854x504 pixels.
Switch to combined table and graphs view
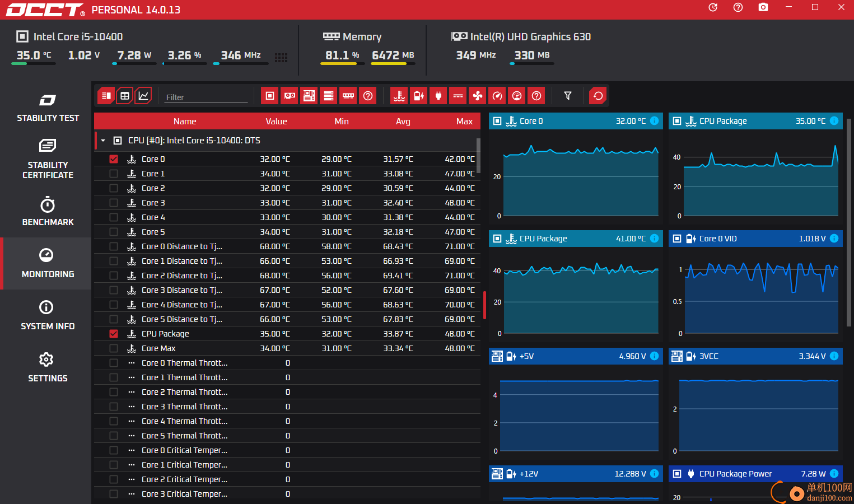(106, 96)
